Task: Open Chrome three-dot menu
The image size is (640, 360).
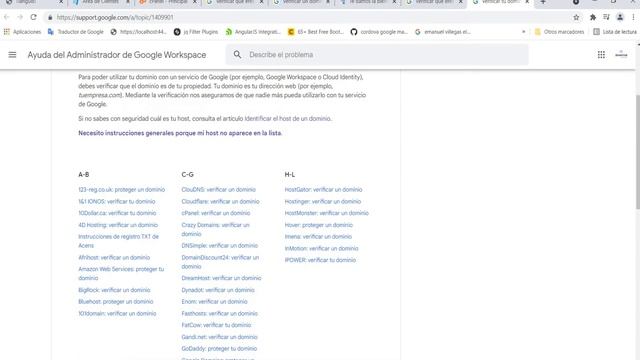Action: click(x=633, y=17)
